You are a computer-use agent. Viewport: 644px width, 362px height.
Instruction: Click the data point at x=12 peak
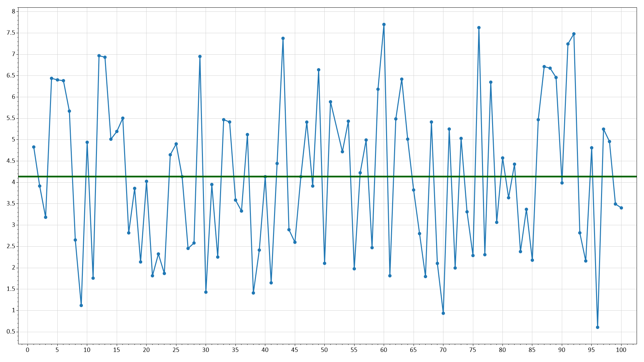pyautogui.click(x=99, y=56)
